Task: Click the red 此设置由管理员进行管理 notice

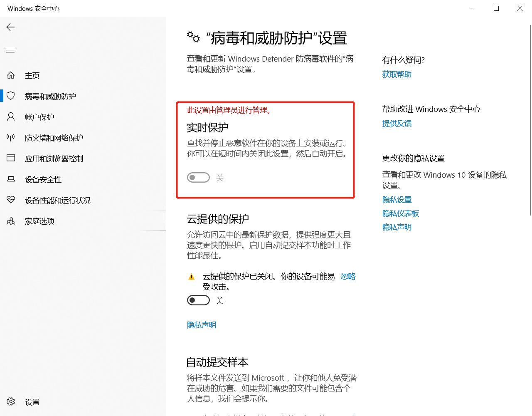Action: point(230,110)
